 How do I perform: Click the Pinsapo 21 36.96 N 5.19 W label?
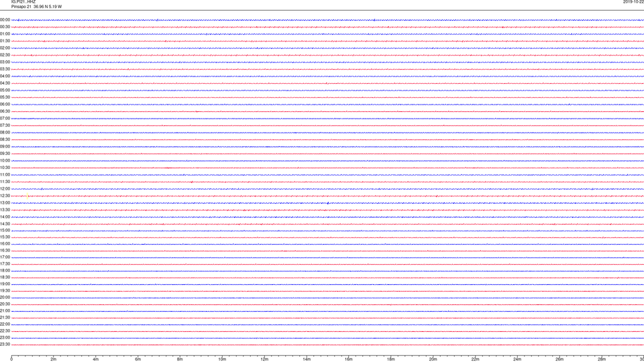click(36, 7)
